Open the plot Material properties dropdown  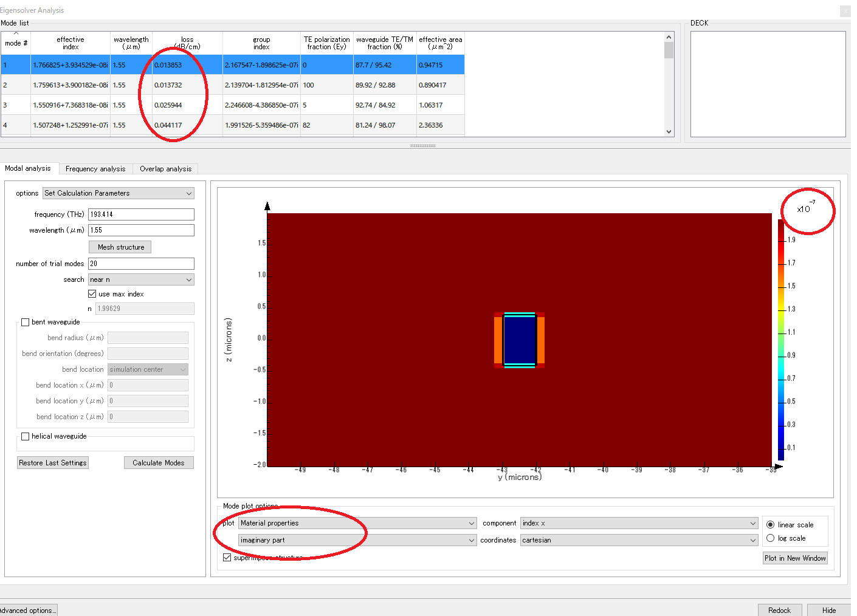coord(357,523)
